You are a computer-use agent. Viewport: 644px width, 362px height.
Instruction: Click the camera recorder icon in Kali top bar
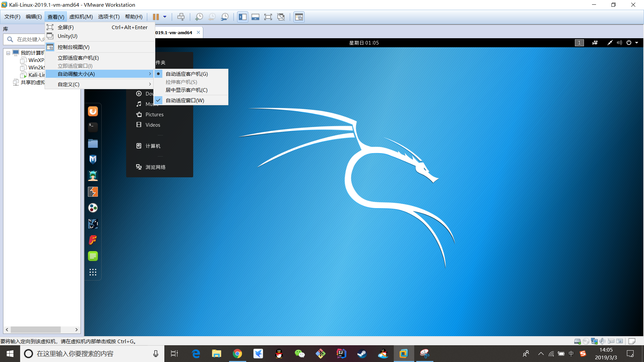(595, 43)
